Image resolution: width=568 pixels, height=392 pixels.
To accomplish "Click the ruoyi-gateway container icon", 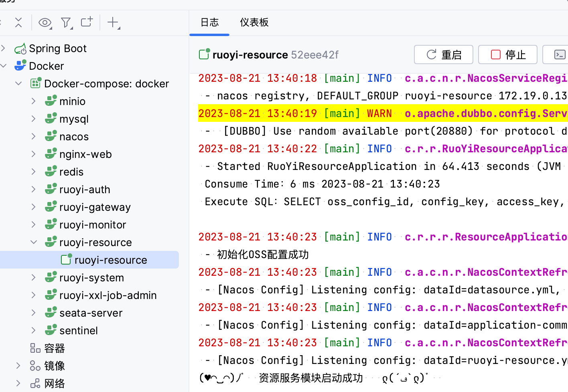I will (x=51, y=207).
